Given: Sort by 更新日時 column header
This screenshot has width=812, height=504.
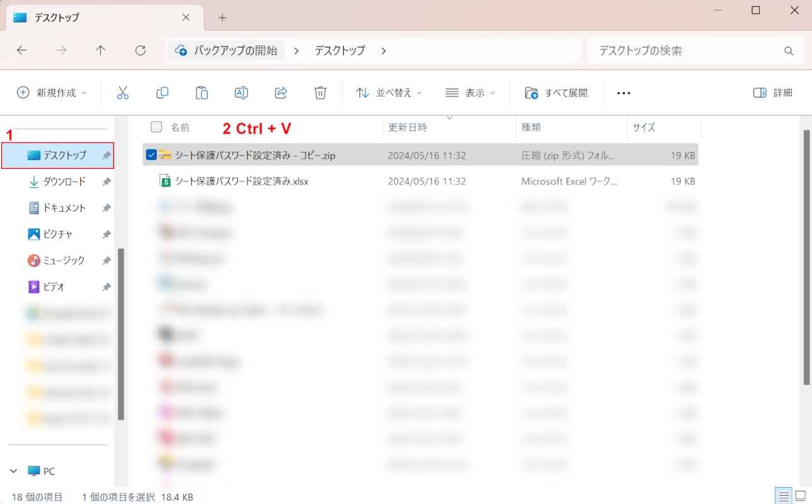Looking at the screenshot, I should [x=407, y=127].
